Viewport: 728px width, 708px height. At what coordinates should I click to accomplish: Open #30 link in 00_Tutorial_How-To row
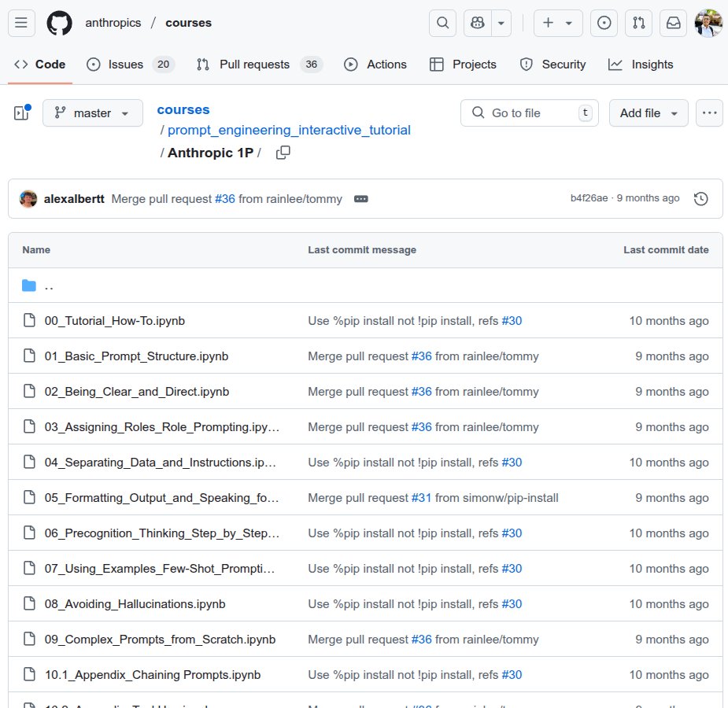(512, 321)
